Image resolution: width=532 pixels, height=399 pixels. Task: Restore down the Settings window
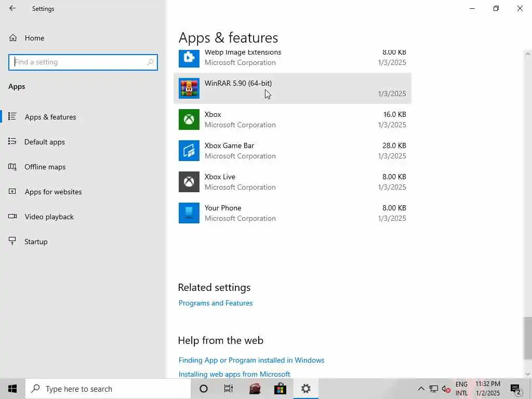coord(496,8)
